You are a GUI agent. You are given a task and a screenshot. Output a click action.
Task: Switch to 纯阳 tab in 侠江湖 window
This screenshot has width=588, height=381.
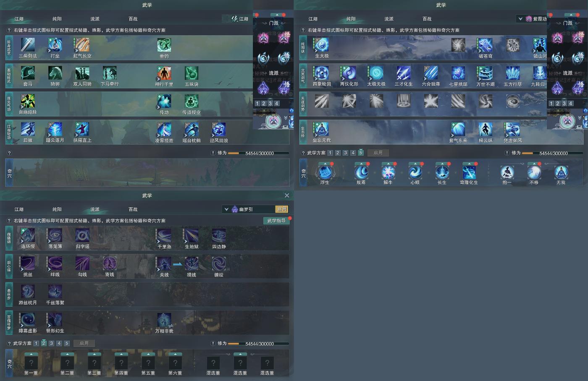click(x=57, y=19)
